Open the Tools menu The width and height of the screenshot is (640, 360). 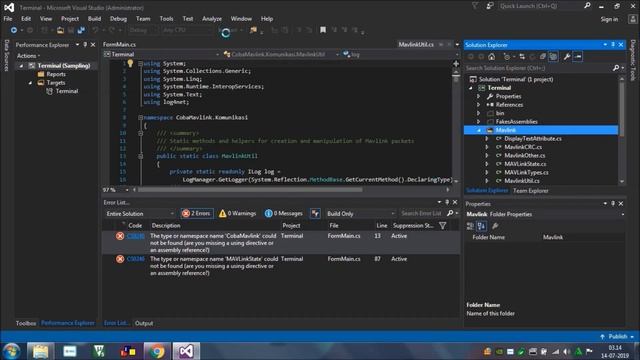click(x=166, y=19)
